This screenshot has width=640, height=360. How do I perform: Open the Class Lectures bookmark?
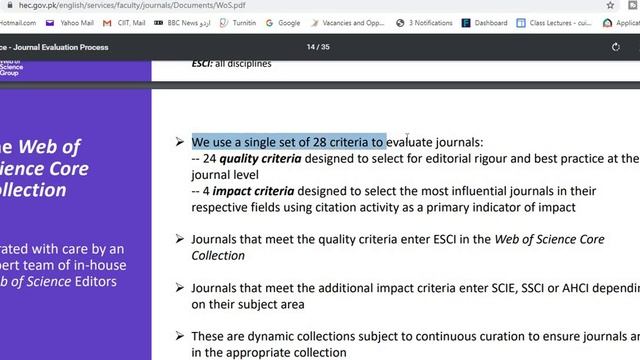tap(554, 23)
